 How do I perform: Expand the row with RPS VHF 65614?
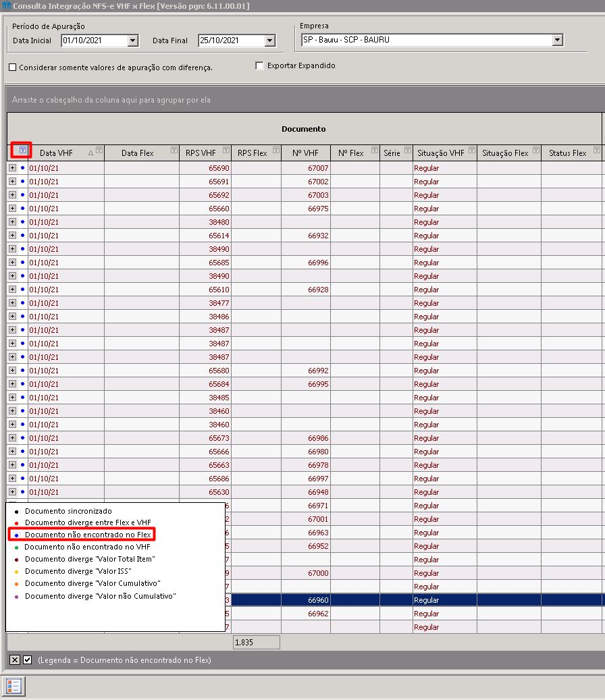(13, 236)
